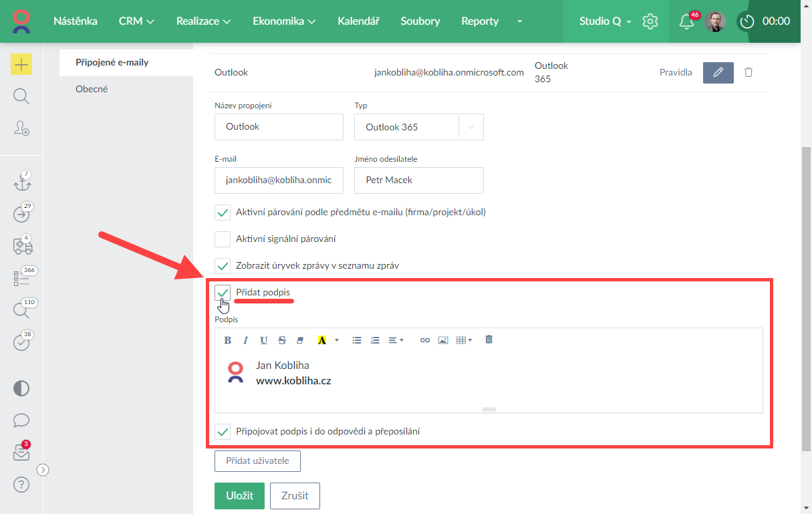Uncheck Zobrazit úryvek zprávy v seznamu zpráv

click(223, 266)
